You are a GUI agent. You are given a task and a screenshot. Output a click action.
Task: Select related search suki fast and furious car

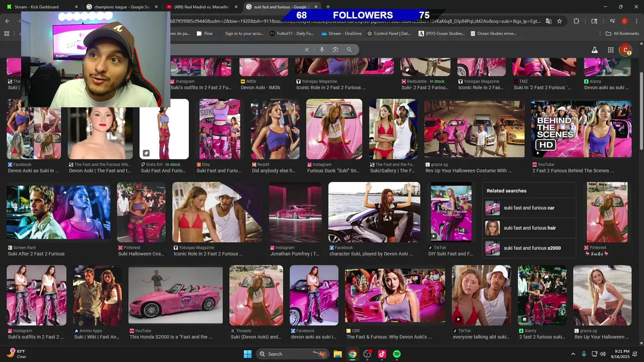(x=529, y=208)
